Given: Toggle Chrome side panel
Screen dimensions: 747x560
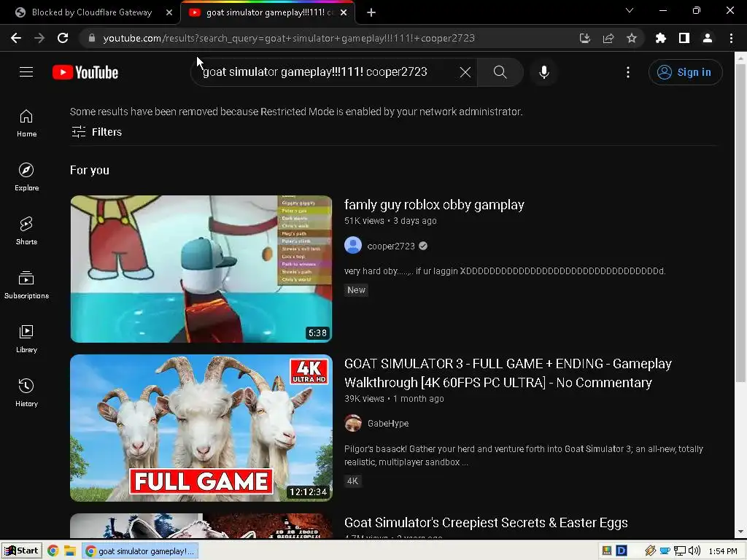Looking at the screenshot, I should tap(684, 38).
